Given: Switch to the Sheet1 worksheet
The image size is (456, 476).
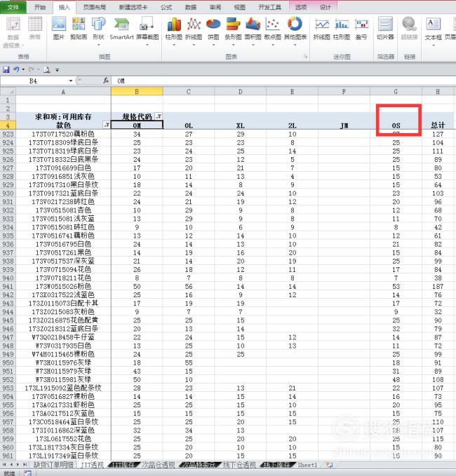Looking at the screenshot, I should (x=307, y=465).
